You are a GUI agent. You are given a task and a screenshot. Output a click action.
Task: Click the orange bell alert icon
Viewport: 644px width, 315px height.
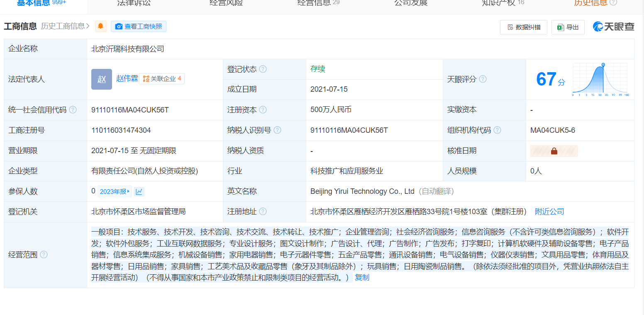(100, 27)
